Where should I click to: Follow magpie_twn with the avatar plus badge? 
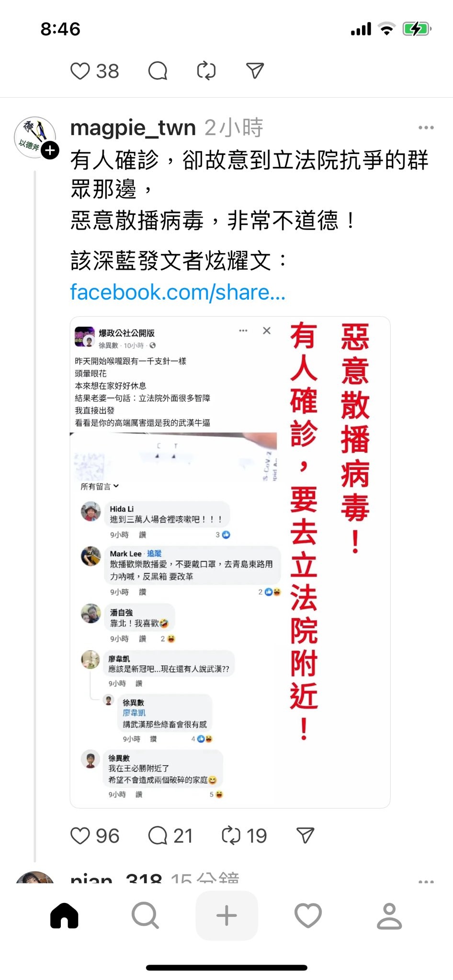(50, 150)
